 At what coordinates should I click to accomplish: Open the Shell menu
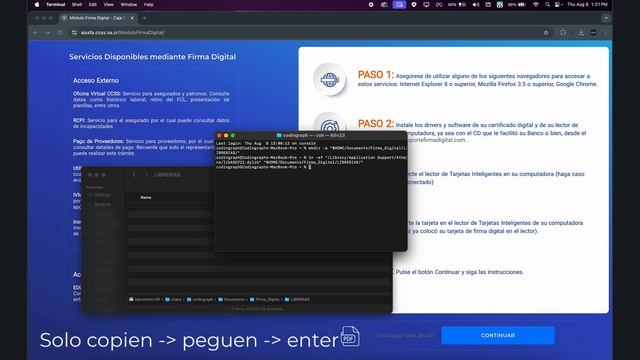[x=77, y=4]
